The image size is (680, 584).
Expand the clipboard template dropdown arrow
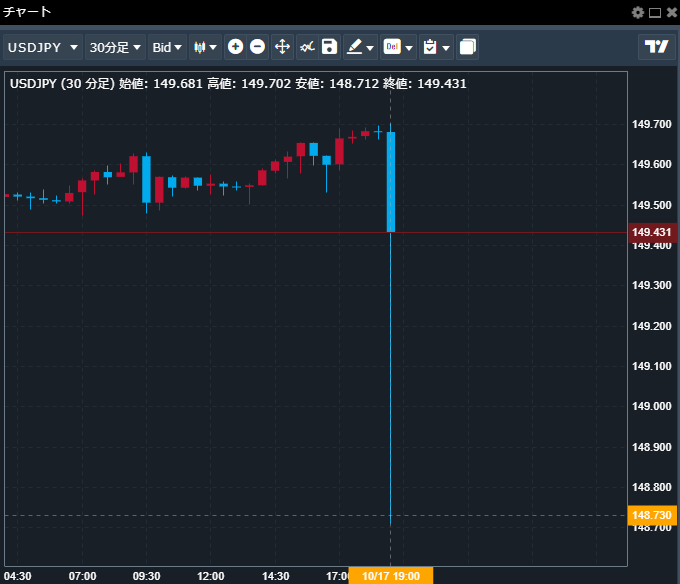[x=446, y=48]
